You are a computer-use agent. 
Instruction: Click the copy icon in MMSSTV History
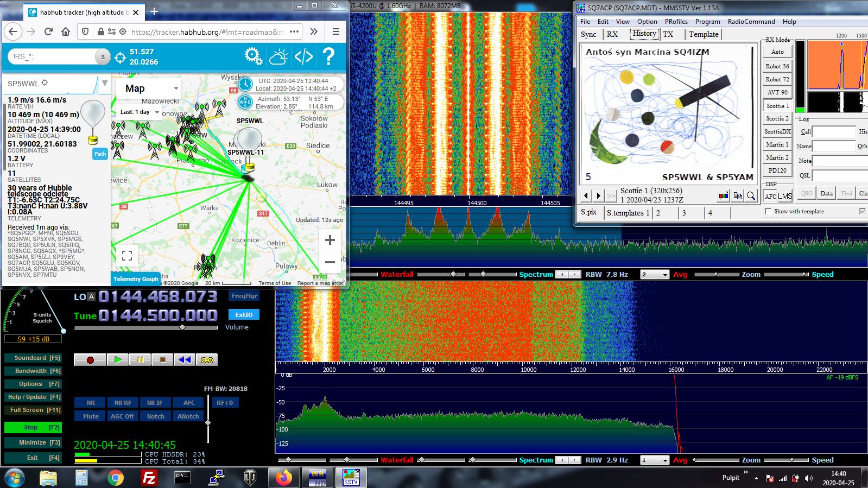(737, 195)
